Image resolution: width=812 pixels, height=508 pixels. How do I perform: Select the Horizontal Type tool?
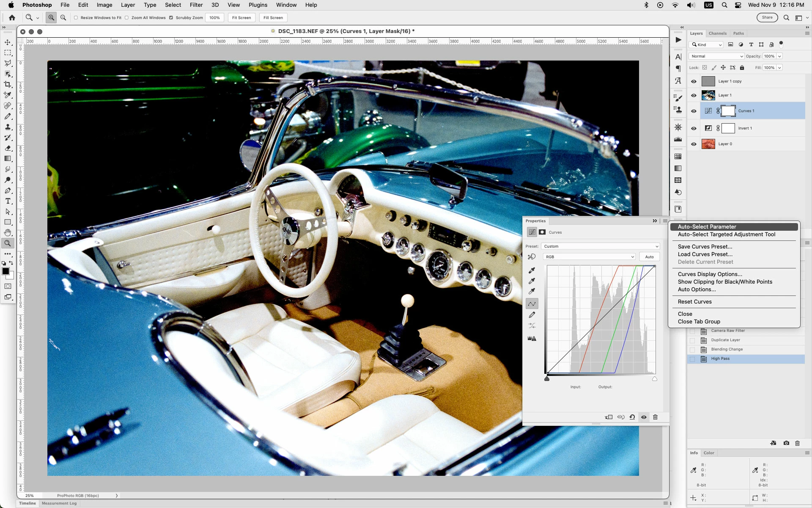8,201
